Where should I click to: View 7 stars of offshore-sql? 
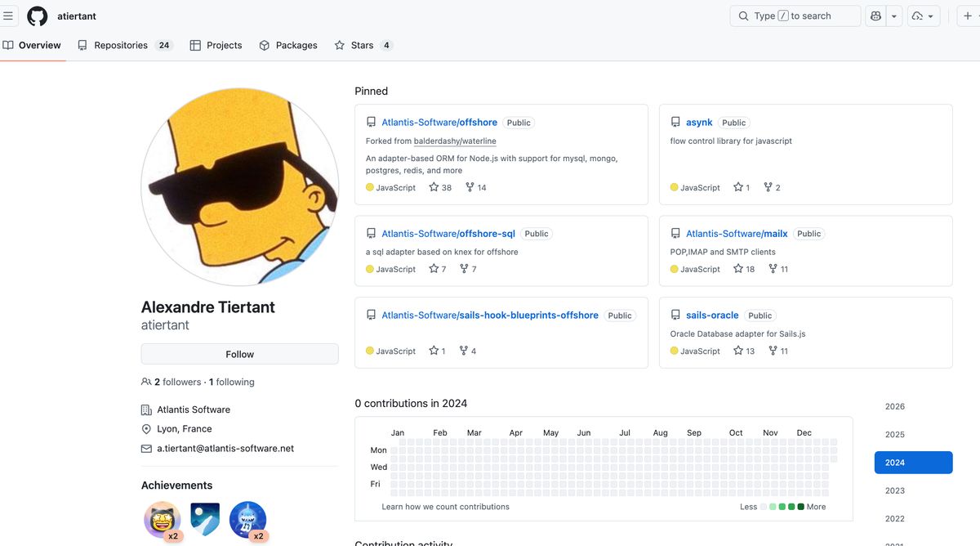(x=438, y=269)
